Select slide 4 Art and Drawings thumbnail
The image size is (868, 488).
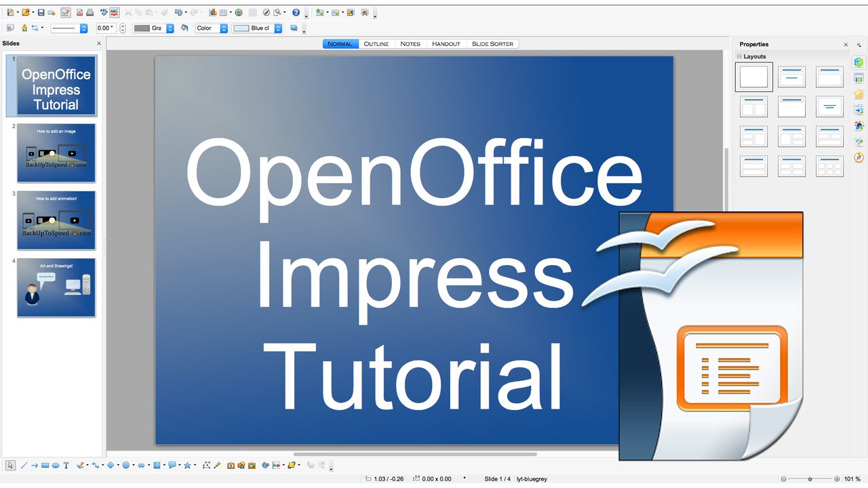[x=56, y=287]
